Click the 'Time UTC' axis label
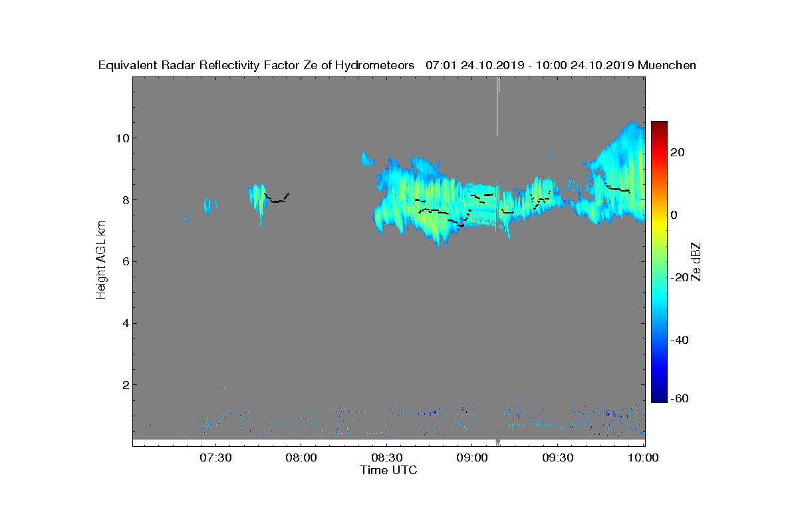Image resolution: width=798 pixels, height=532 pixels. [388, 470]
